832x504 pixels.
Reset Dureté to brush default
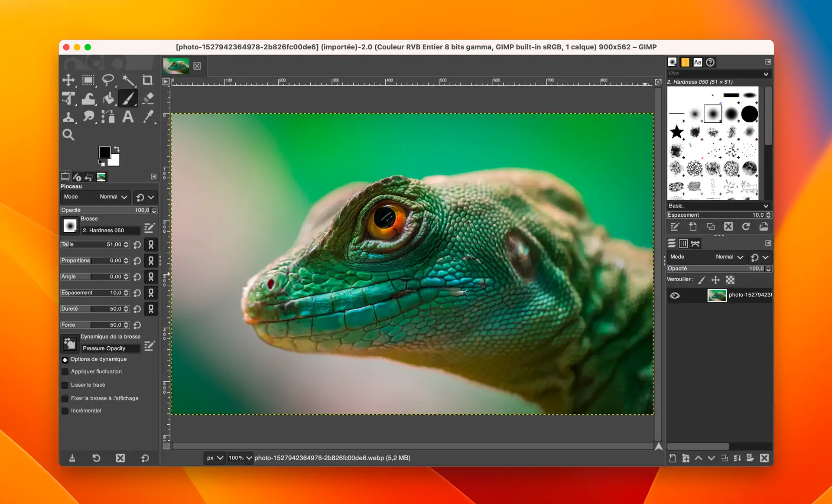point(137,309)
